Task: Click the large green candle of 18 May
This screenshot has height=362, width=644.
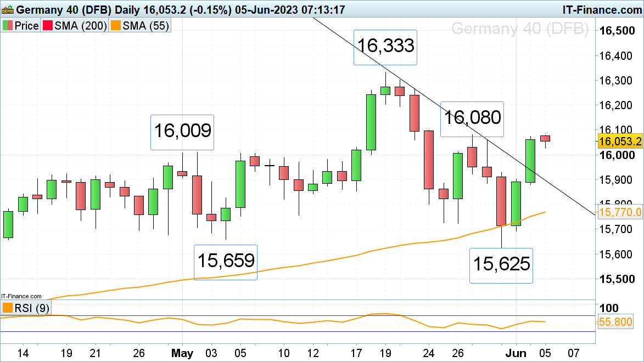Action: (x=371, y=122)
